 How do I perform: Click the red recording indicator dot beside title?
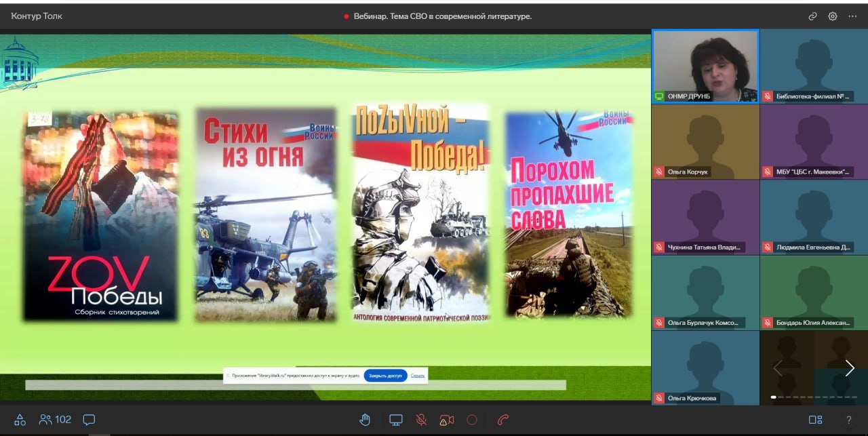347,16
